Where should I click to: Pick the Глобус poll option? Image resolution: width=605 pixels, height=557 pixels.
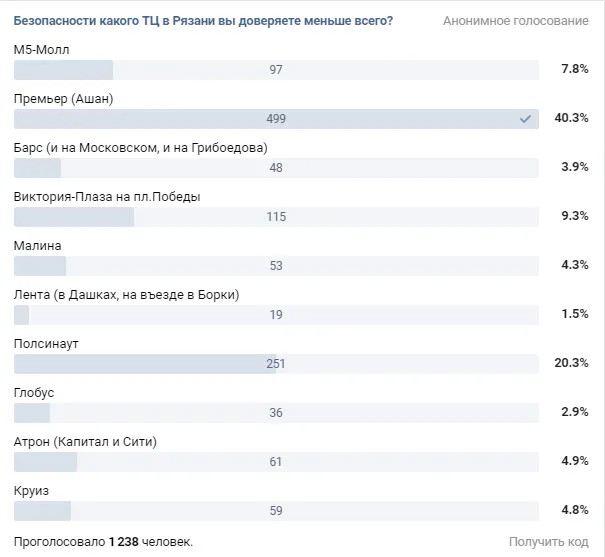(x=276, y=413)
